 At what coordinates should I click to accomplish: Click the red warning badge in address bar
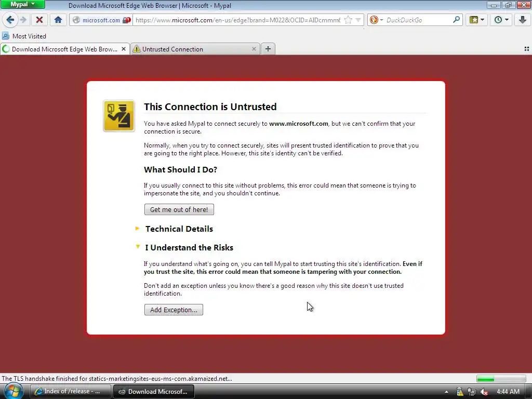point(127,20)
